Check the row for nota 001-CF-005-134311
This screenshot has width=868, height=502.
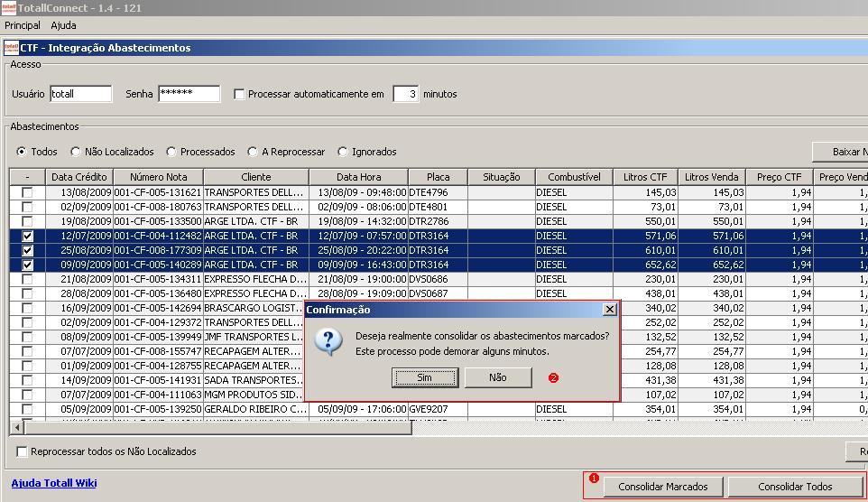27,279
